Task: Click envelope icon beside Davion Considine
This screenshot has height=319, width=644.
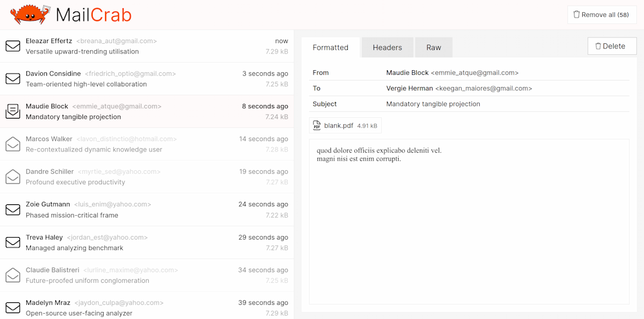Action: point(13,79)
